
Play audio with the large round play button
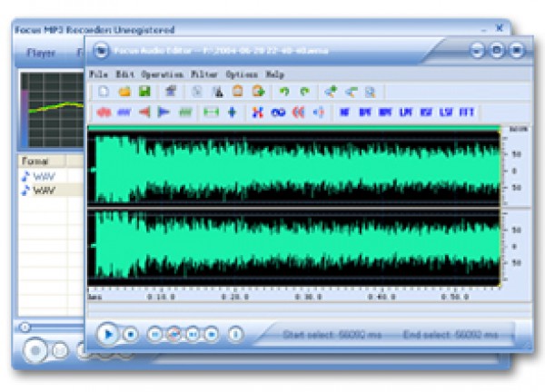pyautogui.click(x=108, y=334)
